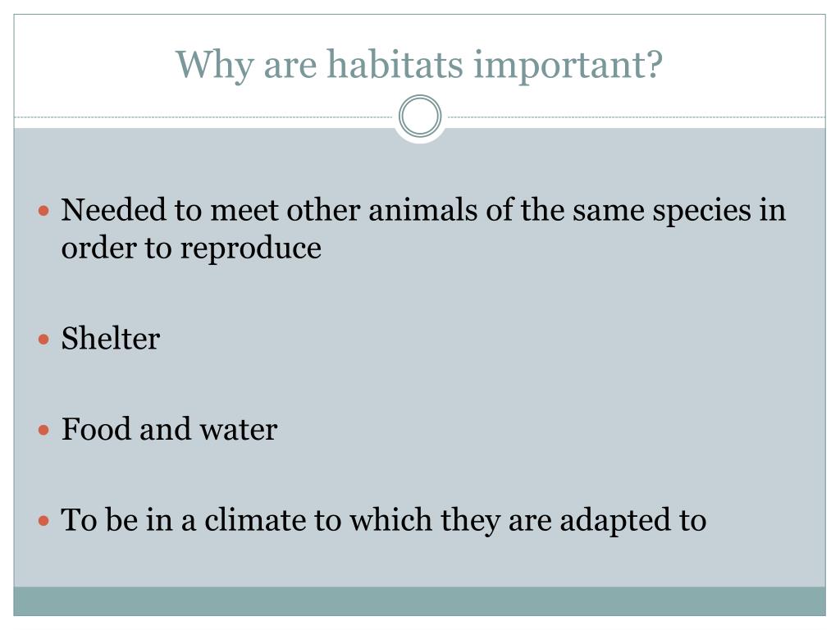This screenshot has height=630, width=840.
Task: Click the word 'water' in the third bullet
Action: coord(239,430)
